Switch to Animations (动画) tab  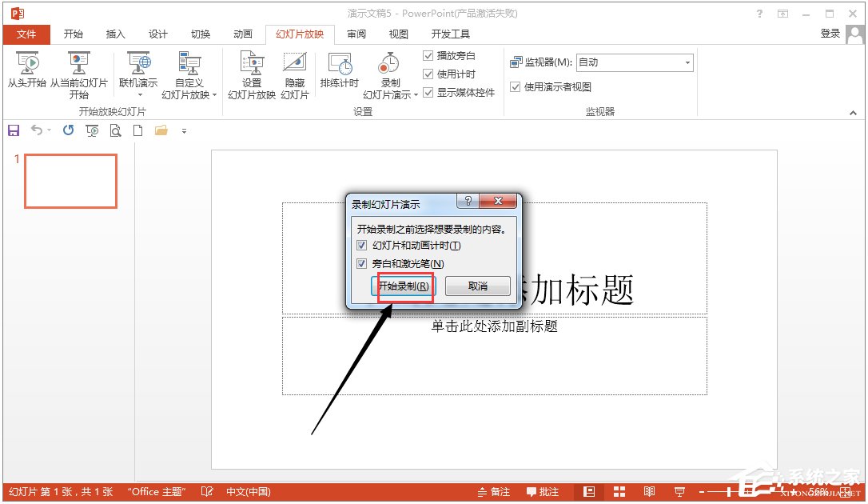click(243, 34)
